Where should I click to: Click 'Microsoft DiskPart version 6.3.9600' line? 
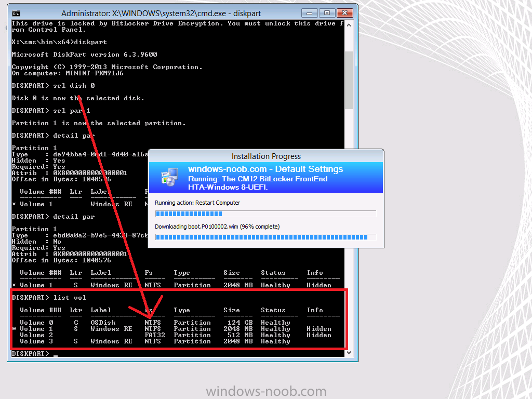[85, 54]
